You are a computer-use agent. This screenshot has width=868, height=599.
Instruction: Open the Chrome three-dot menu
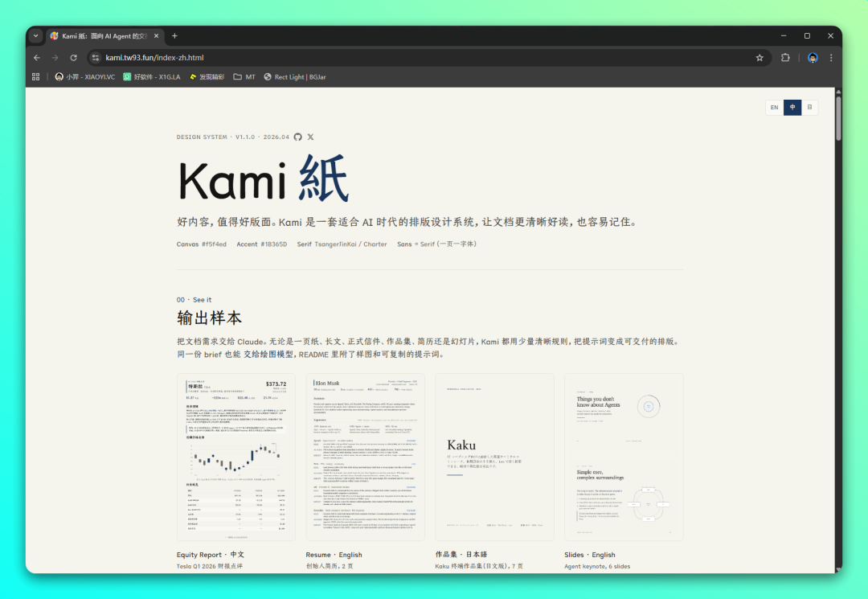[831, 58]
